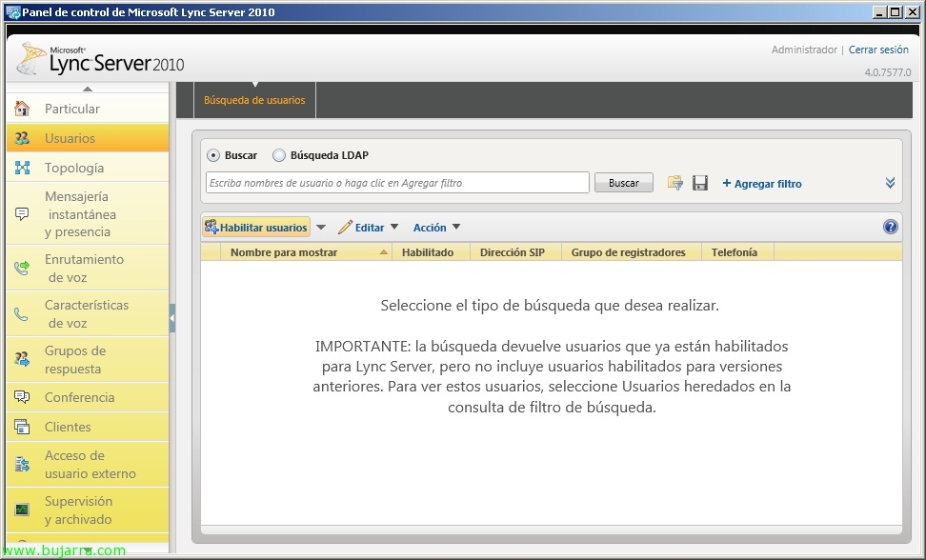
Task: Open Enrutamiento de voz section
Action: tap(88, 268)
